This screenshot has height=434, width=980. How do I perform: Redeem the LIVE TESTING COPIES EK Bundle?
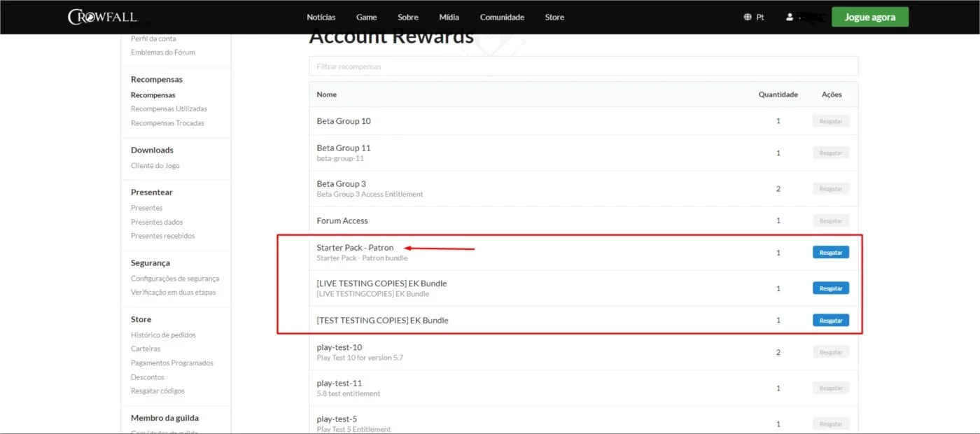coord(831,288)
